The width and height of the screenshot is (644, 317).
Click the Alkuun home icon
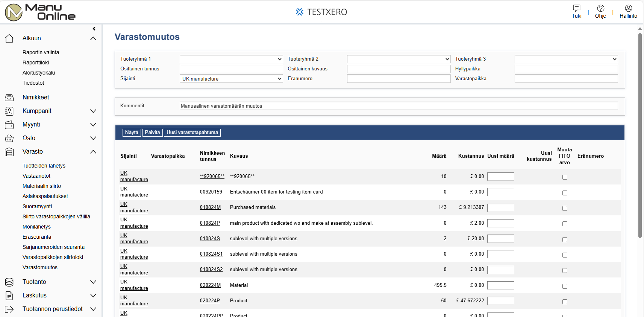9,38
